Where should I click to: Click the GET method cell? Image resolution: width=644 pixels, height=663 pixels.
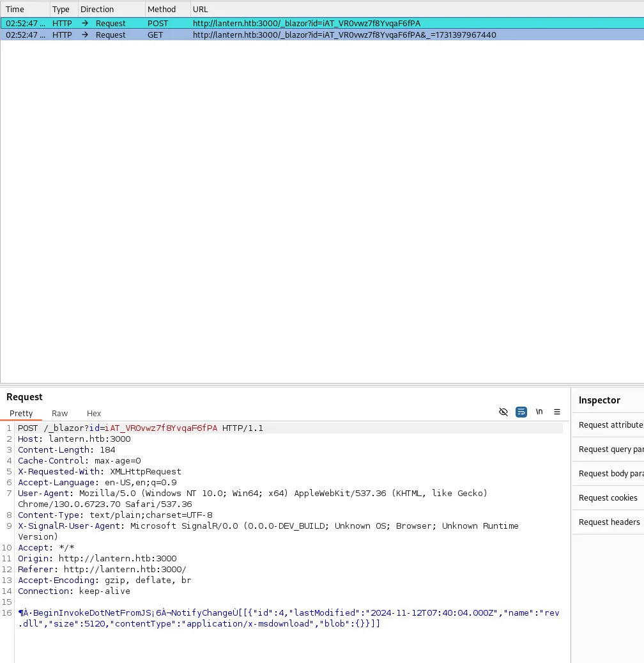155,35
